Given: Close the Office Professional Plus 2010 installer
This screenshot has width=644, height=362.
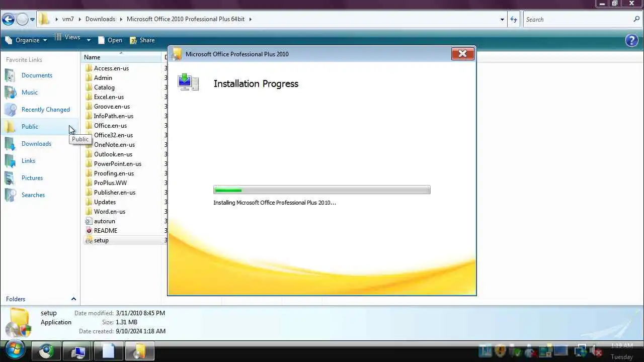Looking at the screenshot, I should [463, 54].
